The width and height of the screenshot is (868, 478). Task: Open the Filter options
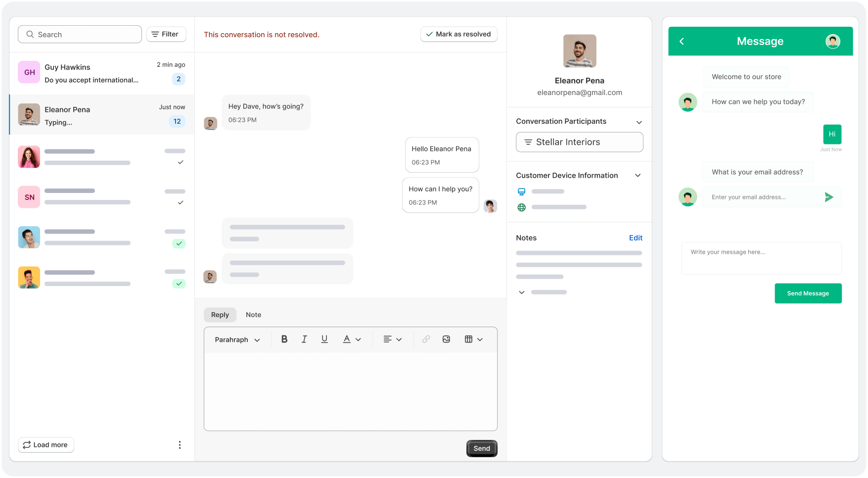(x=166, y=34)
